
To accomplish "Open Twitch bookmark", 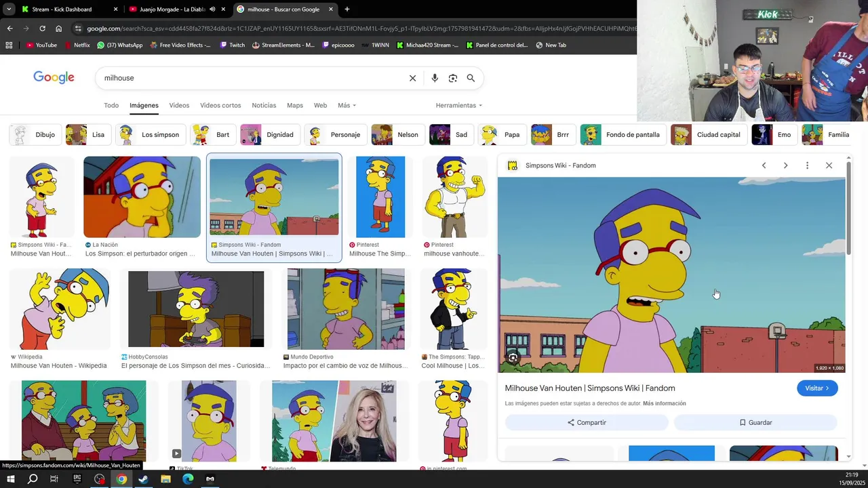I will 233,45.
